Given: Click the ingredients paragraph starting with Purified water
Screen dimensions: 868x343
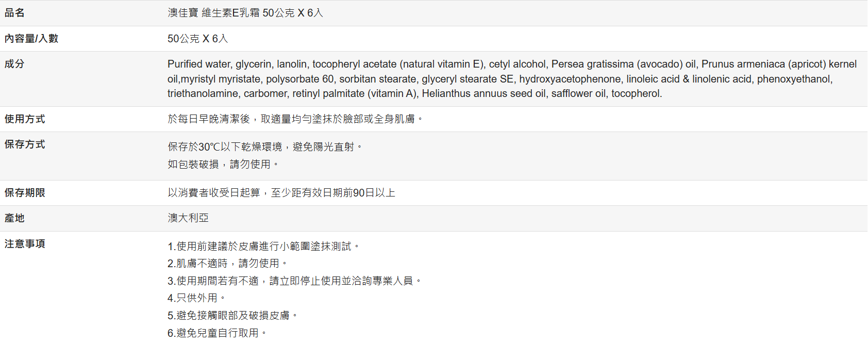Looking at the screenshot, I should tap(512, 79).
